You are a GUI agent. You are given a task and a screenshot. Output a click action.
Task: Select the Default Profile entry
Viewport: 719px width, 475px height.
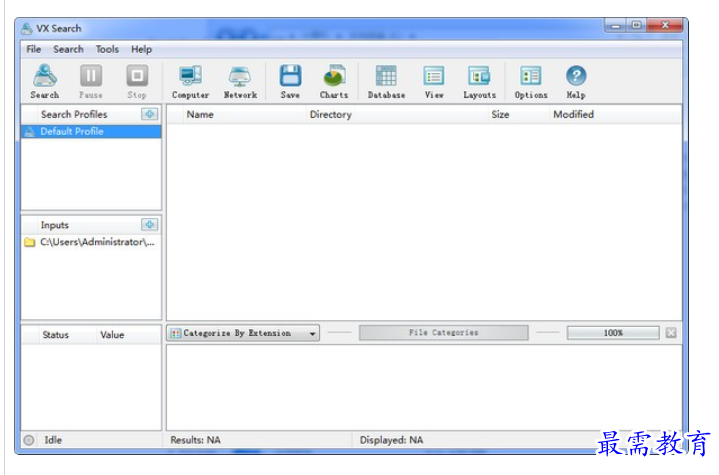[x=91, y=132]
